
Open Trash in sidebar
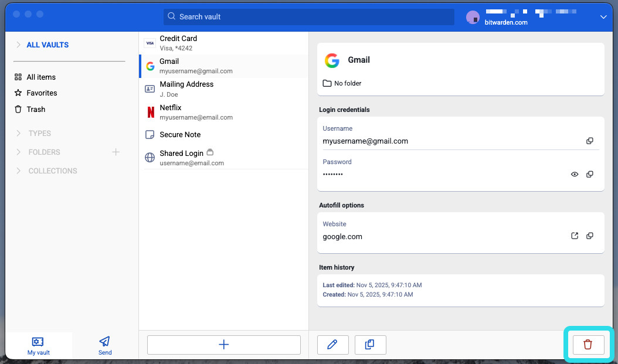(x=36, y=110)
